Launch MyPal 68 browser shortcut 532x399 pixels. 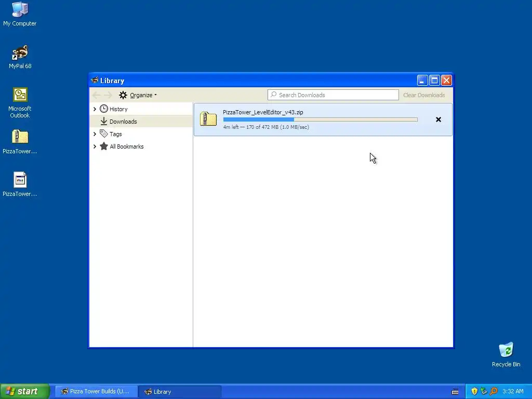pos(20,57)
